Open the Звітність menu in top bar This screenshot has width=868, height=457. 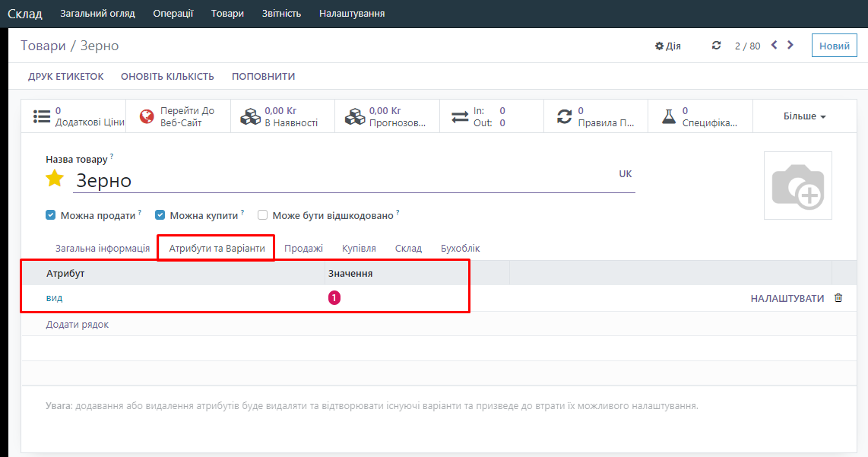click(x=281, y=14)
